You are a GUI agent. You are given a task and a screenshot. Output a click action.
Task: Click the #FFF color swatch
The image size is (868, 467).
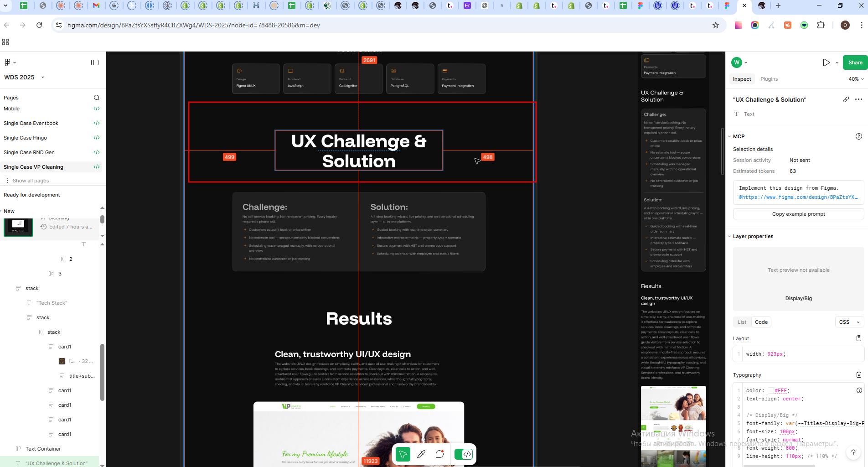click(771, 390)
